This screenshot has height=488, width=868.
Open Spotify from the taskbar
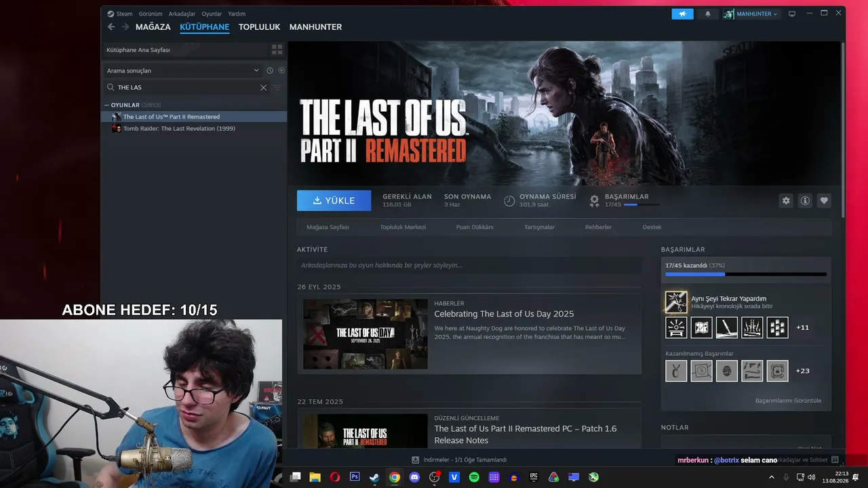tap(474, 477)
